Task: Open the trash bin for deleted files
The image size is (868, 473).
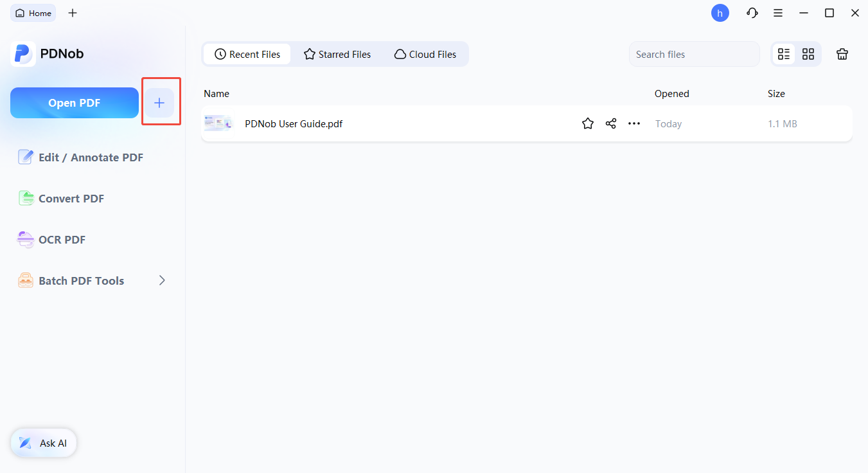Action: [x=842, y=54]
